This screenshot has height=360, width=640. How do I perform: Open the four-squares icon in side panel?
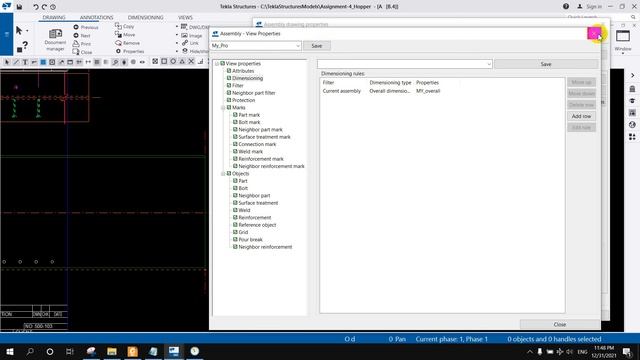pos(632,137)
